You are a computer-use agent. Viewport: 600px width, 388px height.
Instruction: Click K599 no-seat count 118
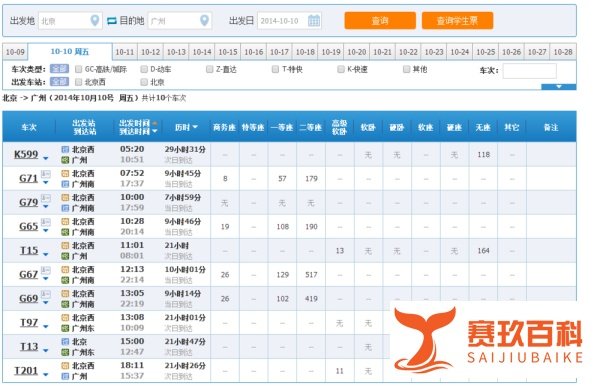tap(483, 155)
